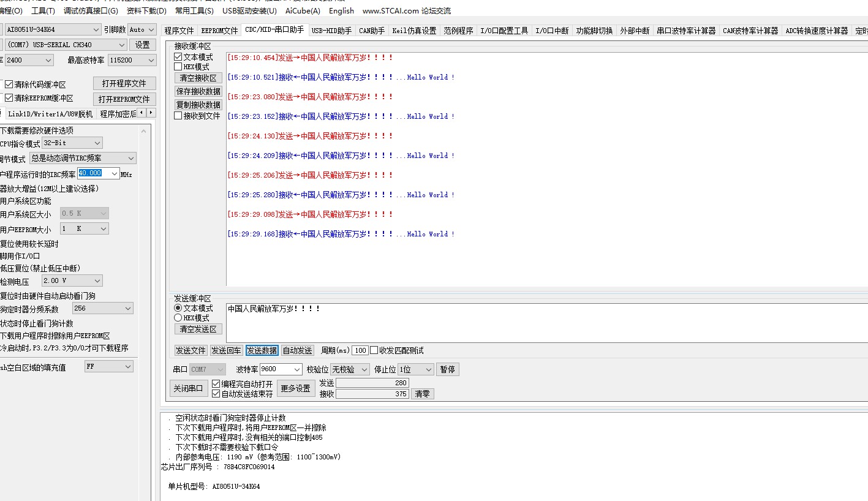
Task: Open the 串口波特率计算器 tab
Action: coord(685,30)
